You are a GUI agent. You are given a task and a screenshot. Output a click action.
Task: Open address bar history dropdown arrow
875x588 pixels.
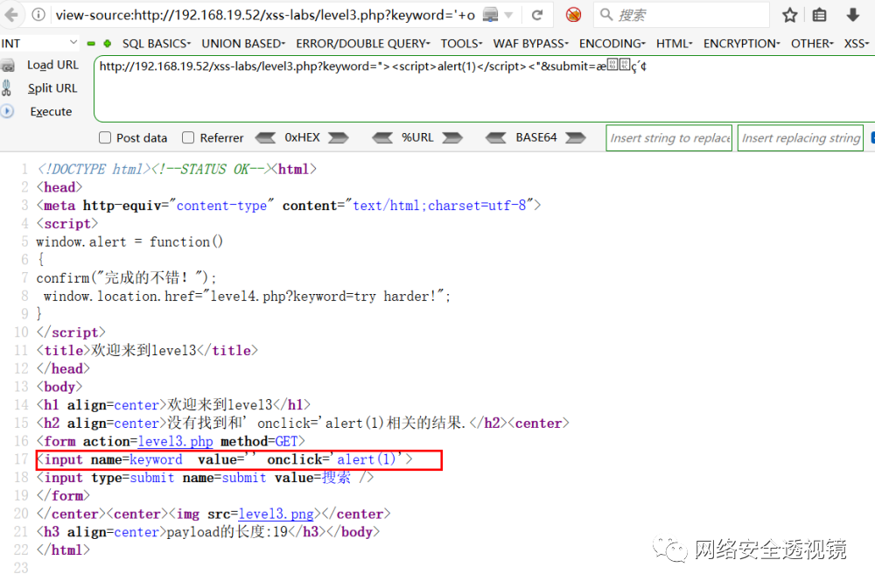coord(508,15)
